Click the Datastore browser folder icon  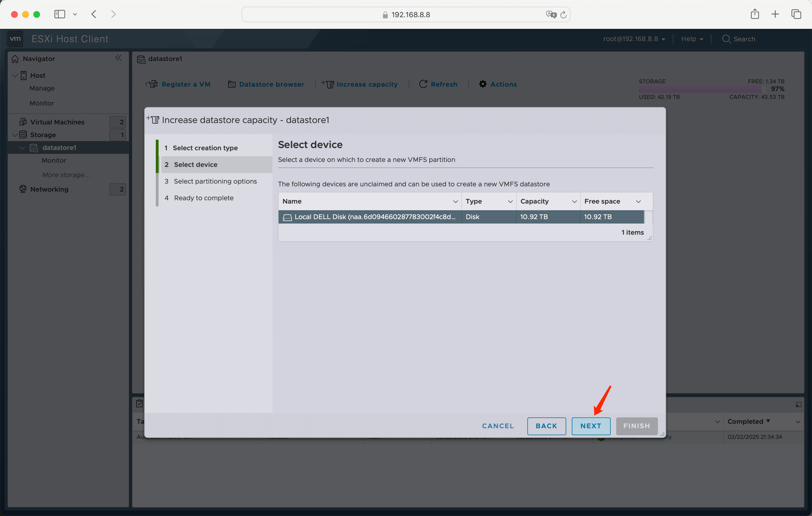232,84
